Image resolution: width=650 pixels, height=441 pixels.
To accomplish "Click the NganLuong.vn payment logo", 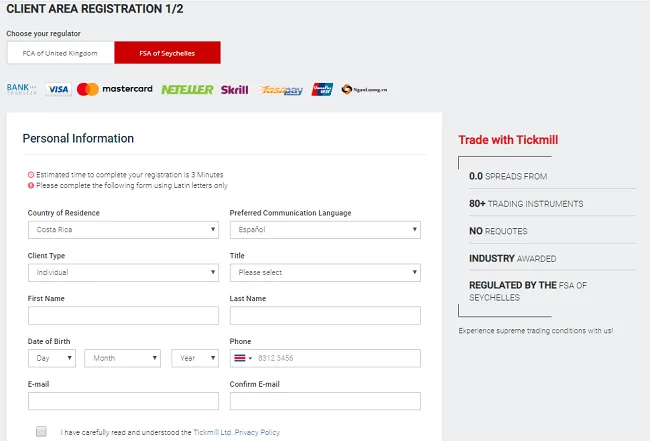I will (364, 89).
